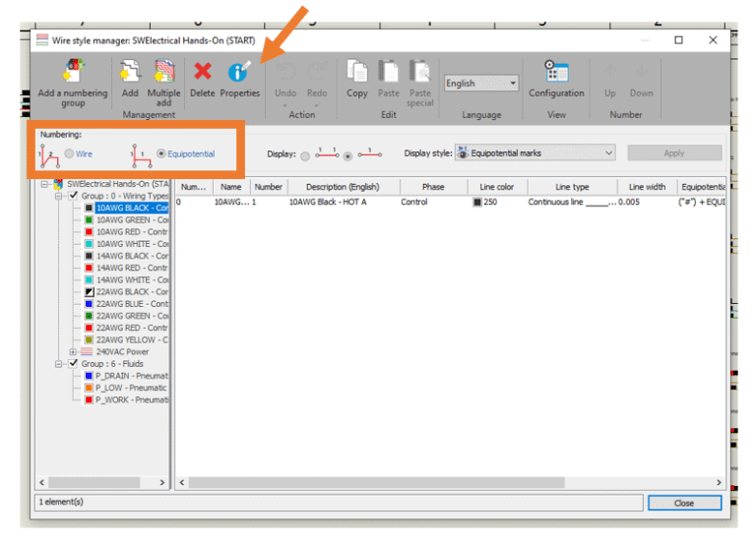Click the wire style manager title icon
This screenshot has width=756, height=546.
click(x=42, y=40)
